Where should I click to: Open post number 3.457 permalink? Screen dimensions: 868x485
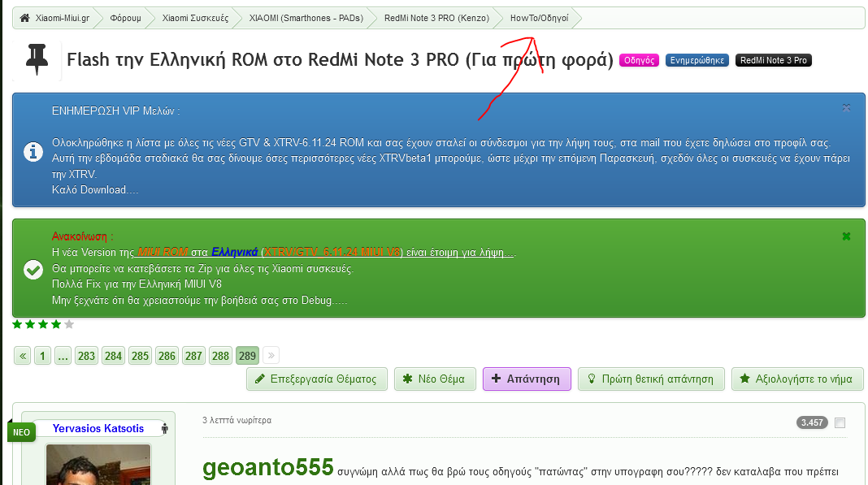click(x=812, y=423)
